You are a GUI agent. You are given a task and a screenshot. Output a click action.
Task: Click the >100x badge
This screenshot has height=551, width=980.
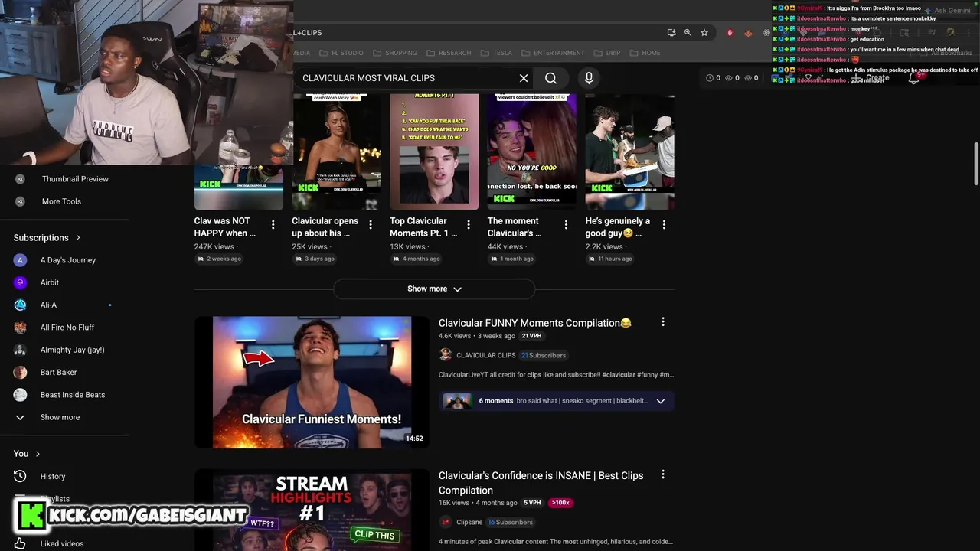[x=560, y=503]
